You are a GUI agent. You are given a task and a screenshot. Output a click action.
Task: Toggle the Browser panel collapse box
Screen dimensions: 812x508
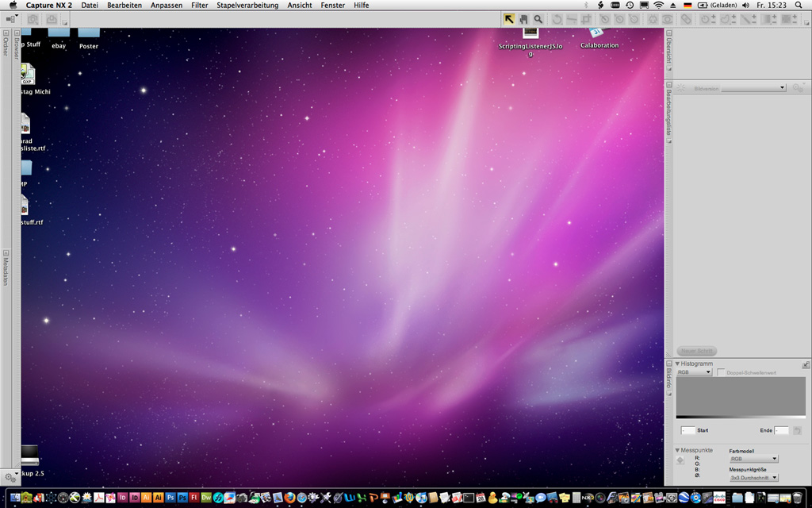tap(17, 33)
